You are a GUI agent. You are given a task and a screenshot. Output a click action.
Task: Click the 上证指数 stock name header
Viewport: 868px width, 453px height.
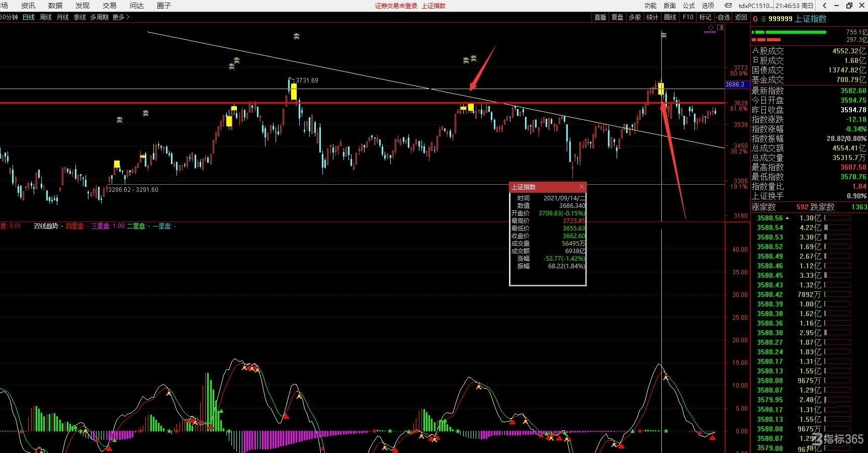pyautogui.click(x=811, y=19)
